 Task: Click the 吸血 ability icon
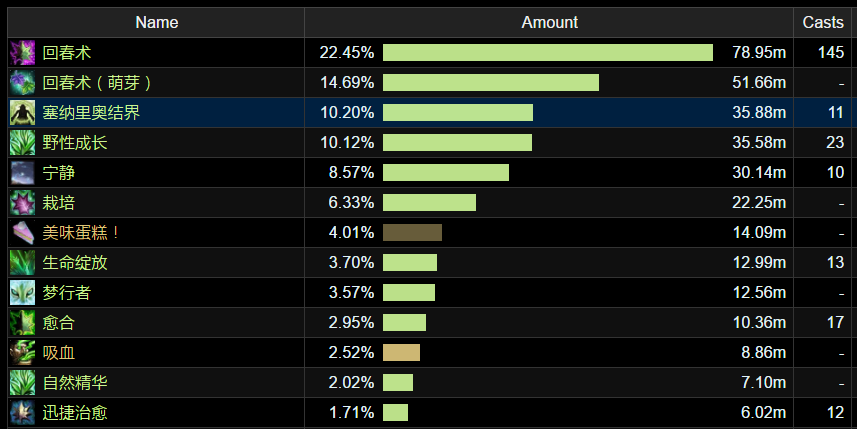coord(22,352)
